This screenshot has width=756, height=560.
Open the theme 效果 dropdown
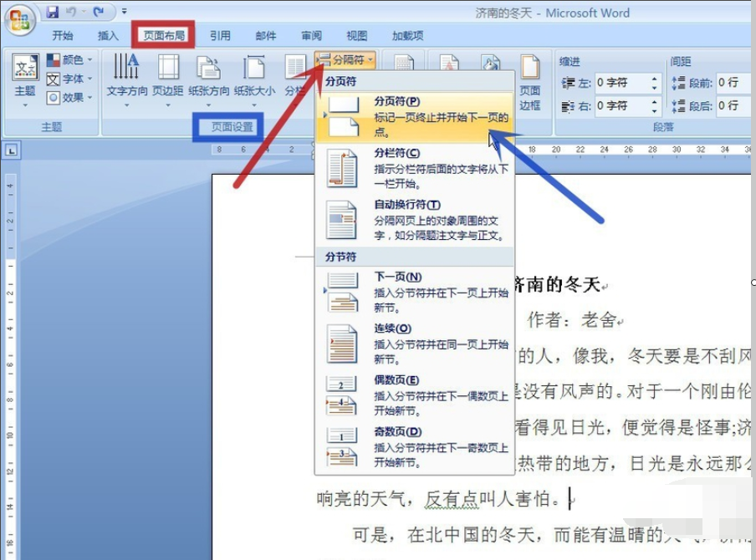[69, 97]
